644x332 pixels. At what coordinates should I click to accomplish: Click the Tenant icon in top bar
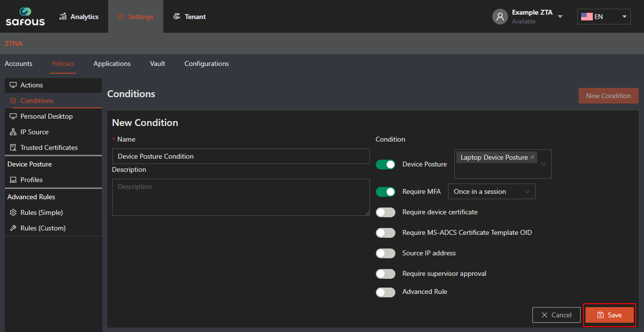click(x=177, y=17)
